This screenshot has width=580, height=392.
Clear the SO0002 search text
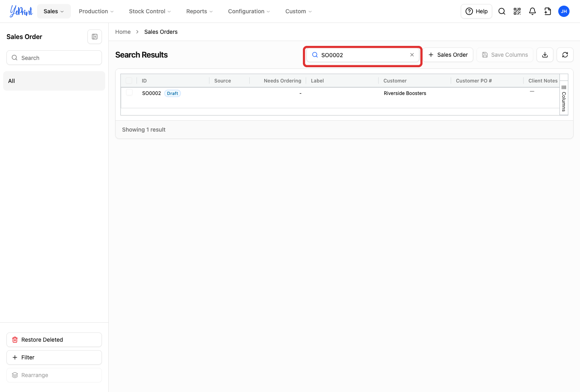[x=412, y=55]
